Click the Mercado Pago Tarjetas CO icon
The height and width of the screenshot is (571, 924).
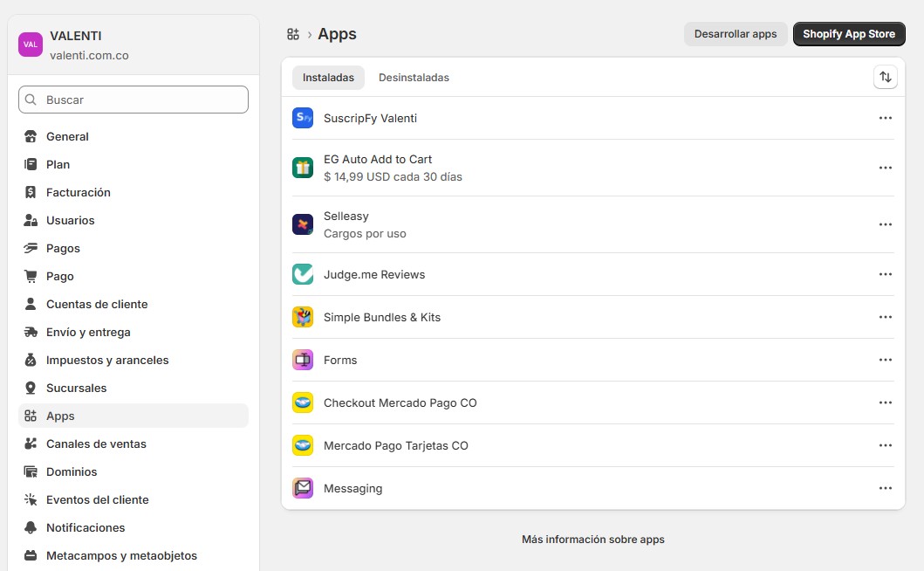(x=303, y=445)
